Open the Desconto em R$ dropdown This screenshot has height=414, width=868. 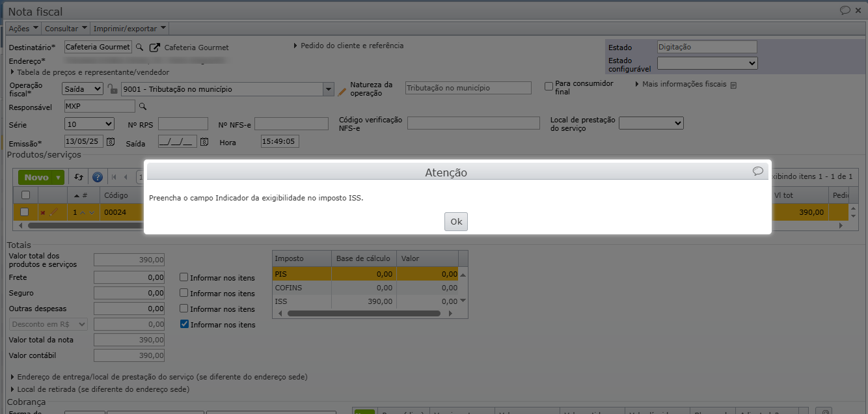49,324
